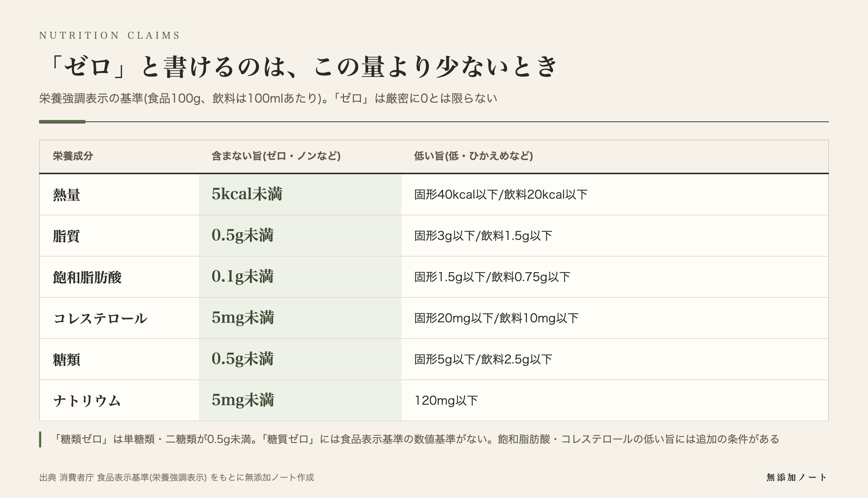This screenshot has height=498, width=868.
Task: Select the 糖類 row label
Action: (67, 360)
